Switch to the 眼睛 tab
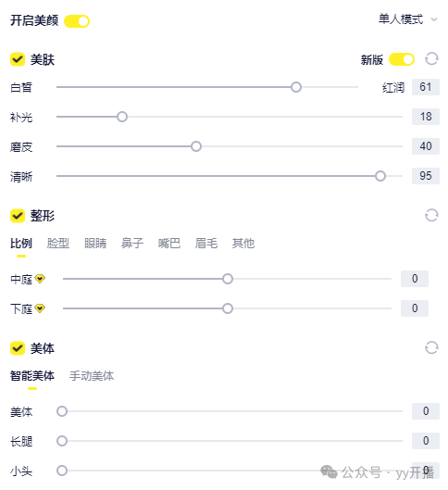Screen dimensions: 448x490 click(95, 243)
